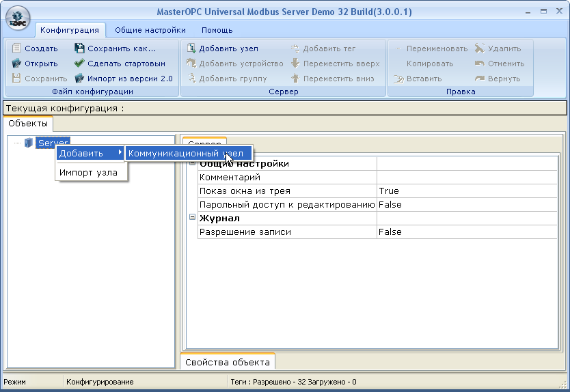Click the Сделать стартовым checkmark icon

[79, 64]
